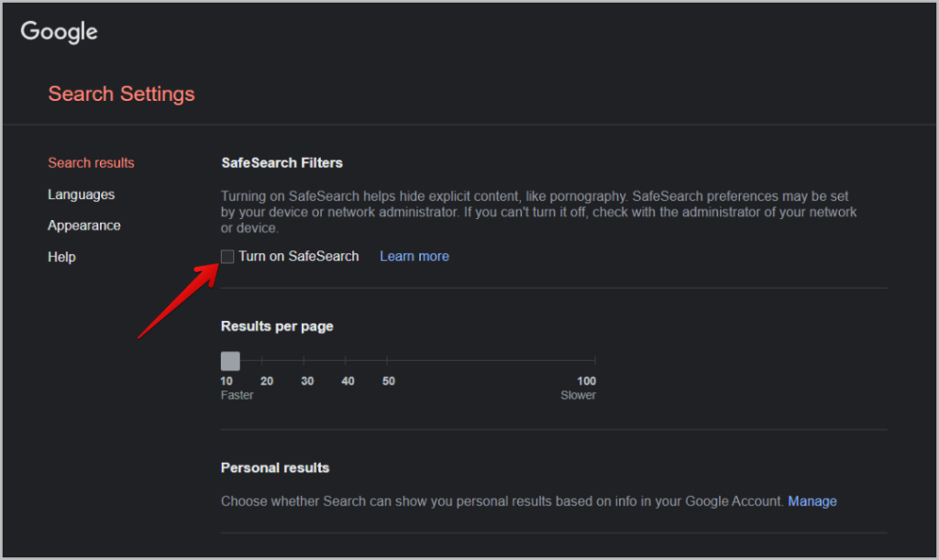Open the Help section
The image size is (939, 560).
pos(61,257)
